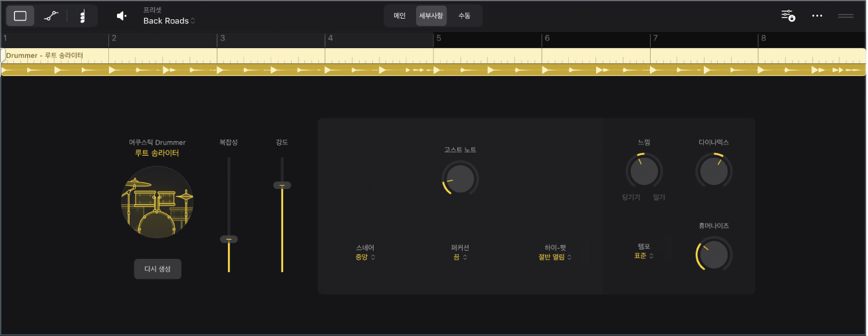The width and height of the screenshot is (868, 336).
Task: Click the 다시 생성 button
Action: pyautogui.click(x=158, y=269)
